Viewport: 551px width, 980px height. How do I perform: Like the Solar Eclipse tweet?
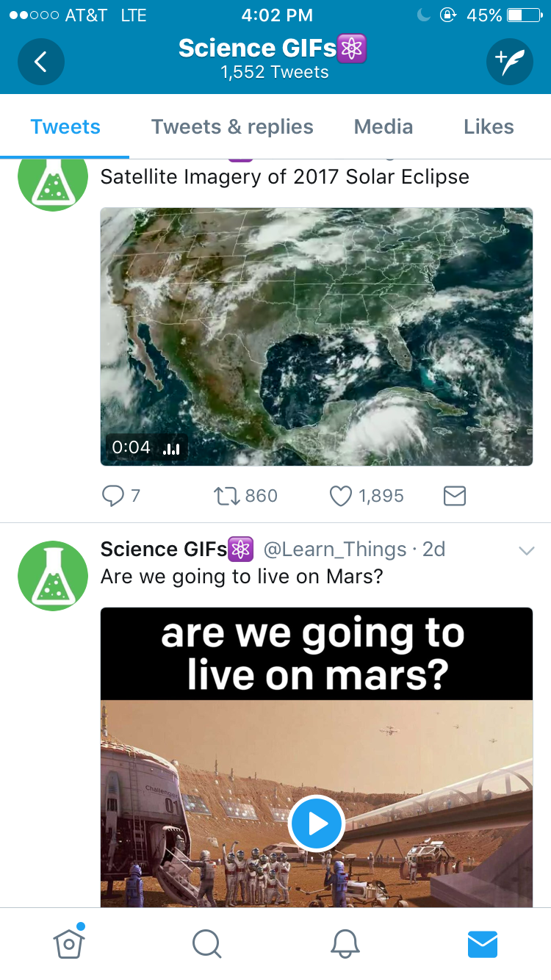(x=340, y=497)
